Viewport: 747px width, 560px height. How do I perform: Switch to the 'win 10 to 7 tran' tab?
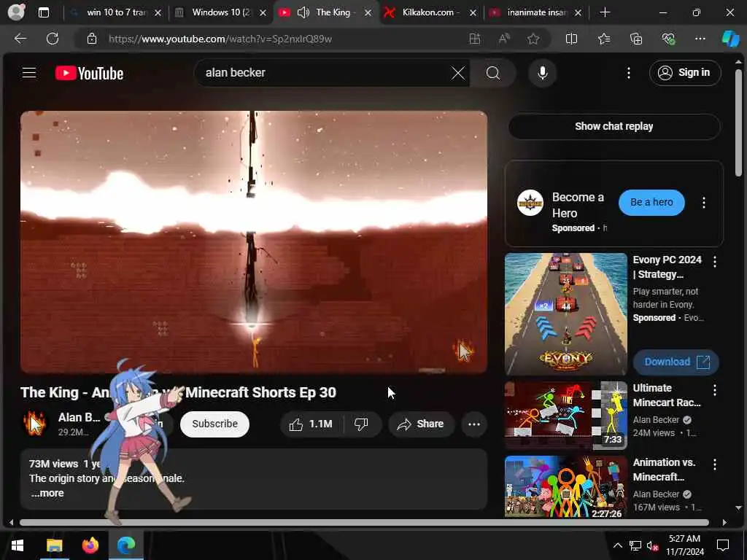(x=117, y=12)
